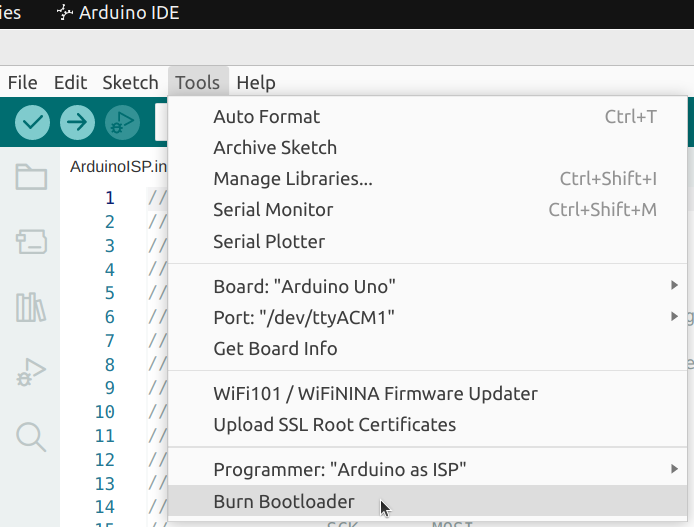Click line number 10 in editor gutter

click(x=105, y=412)
